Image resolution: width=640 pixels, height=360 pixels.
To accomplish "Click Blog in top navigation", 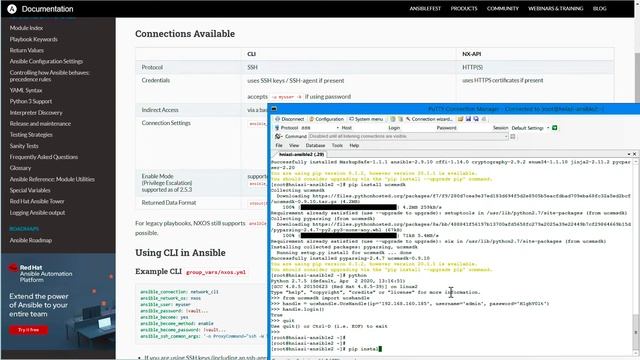I will [600, 9].
